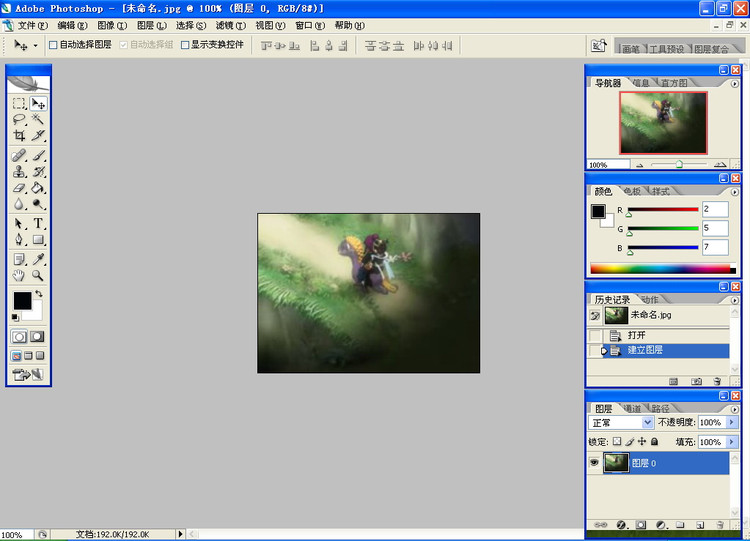Select Full Screen mode
Screen dimensions: 750x541
[40, 356]
